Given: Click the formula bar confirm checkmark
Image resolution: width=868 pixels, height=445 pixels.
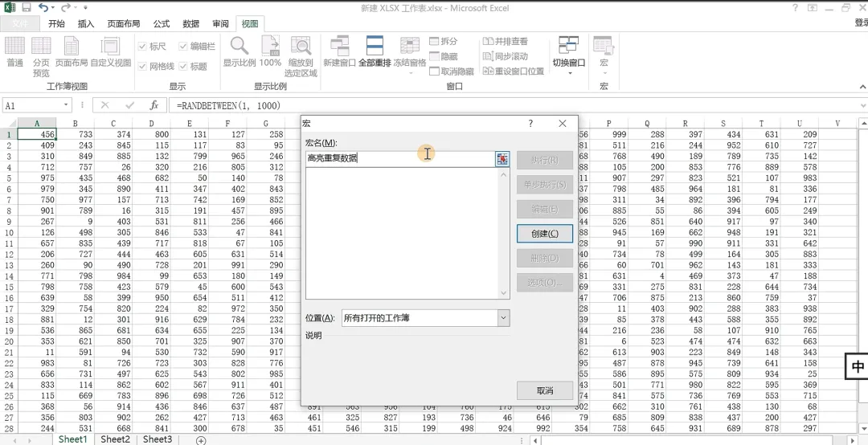Looking at the screenshot, I should coord(130,105).
